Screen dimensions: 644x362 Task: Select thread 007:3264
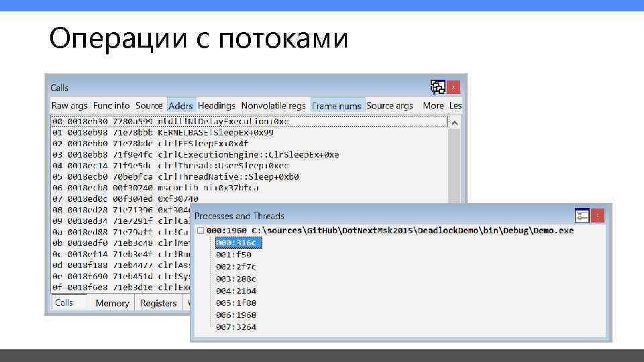point(236,327)
